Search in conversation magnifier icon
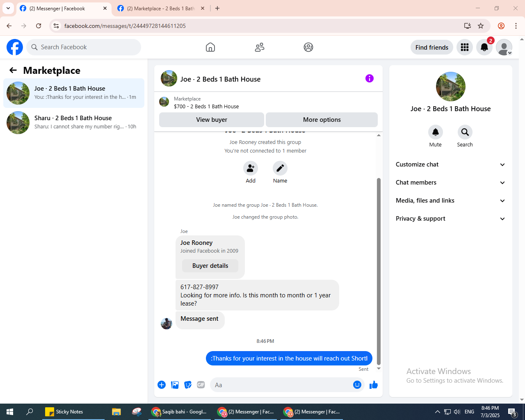Screen dimensions: 525x420 [x=465, y=132]
